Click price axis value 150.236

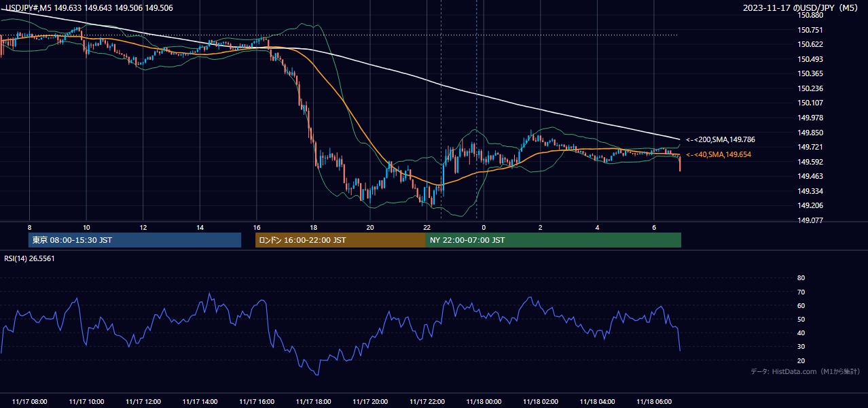[810, 88]
